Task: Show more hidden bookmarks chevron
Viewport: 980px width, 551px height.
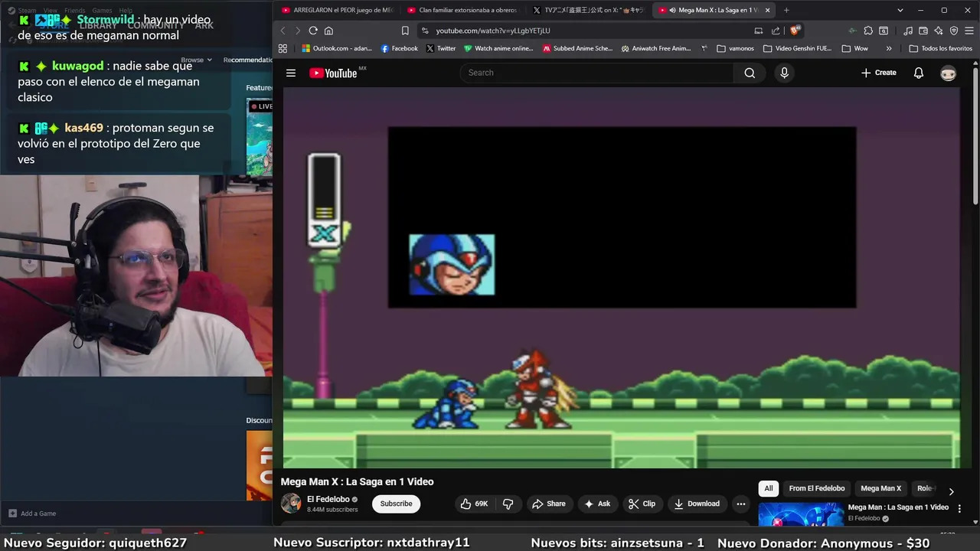Action: pos(889,48)
